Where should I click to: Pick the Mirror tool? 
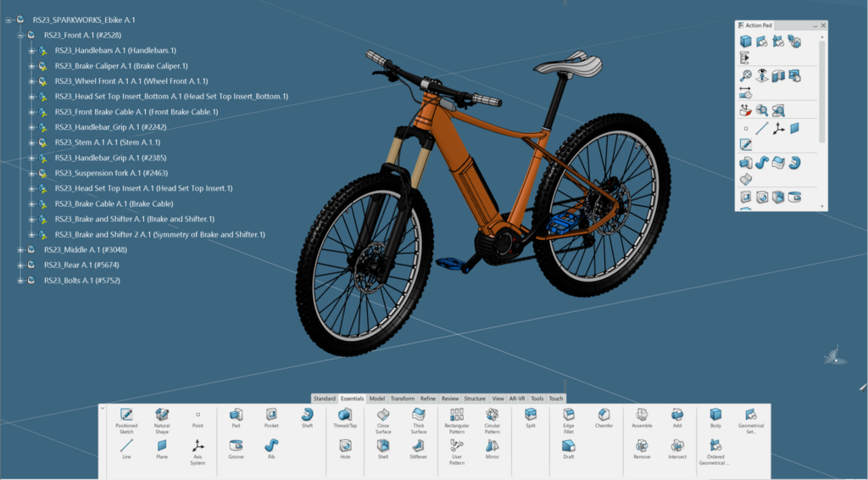492,445
